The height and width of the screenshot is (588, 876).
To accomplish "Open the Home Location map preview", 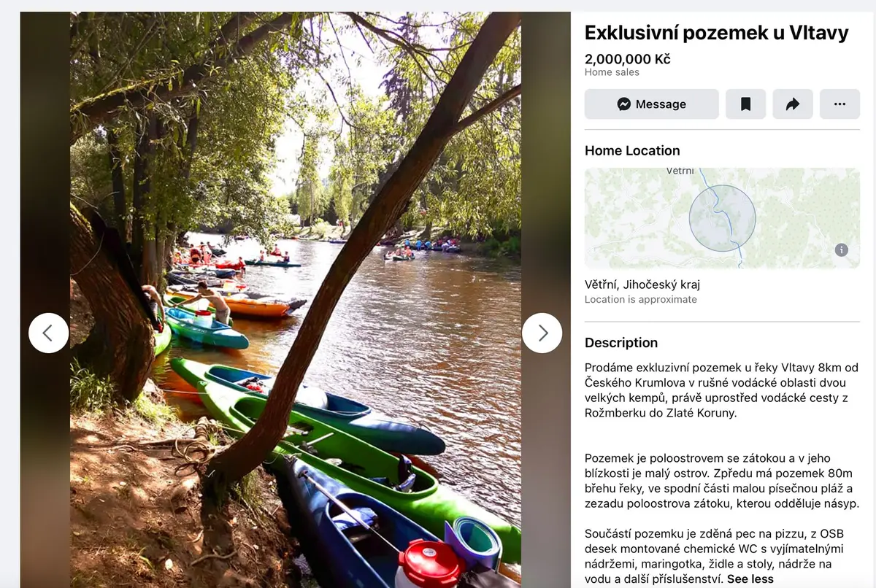I will point(722,218).
